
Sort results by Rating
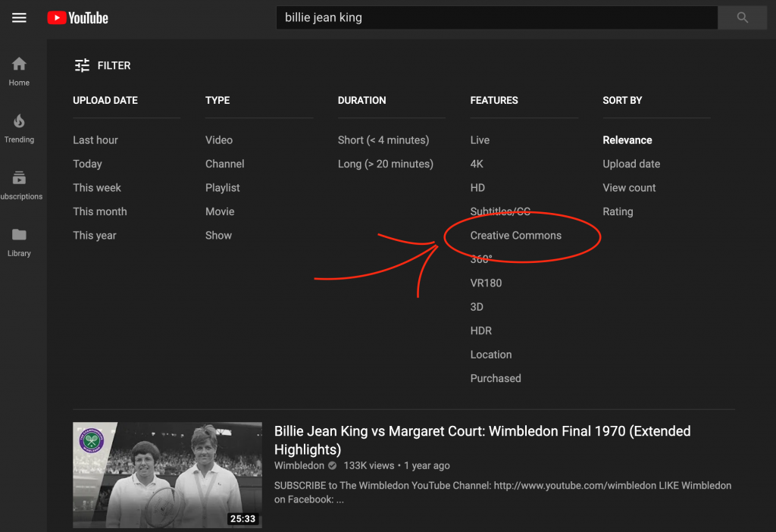(618, 211)
